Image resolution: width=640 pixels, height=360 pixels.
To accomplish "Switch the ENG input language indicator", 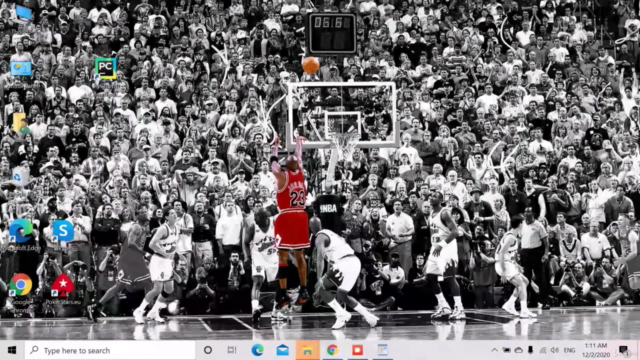I will coord(569,350).
